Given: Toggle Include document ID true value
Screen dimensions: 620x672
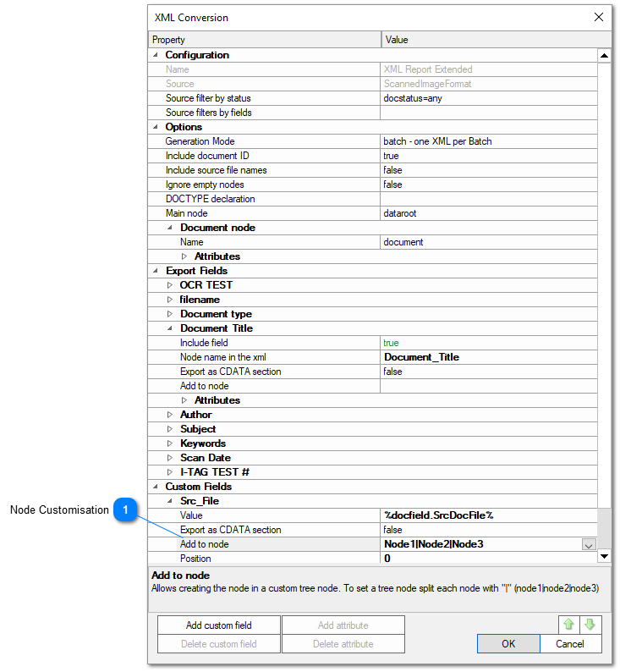Looking at the screenshot, I should click(x=489, y=156).
